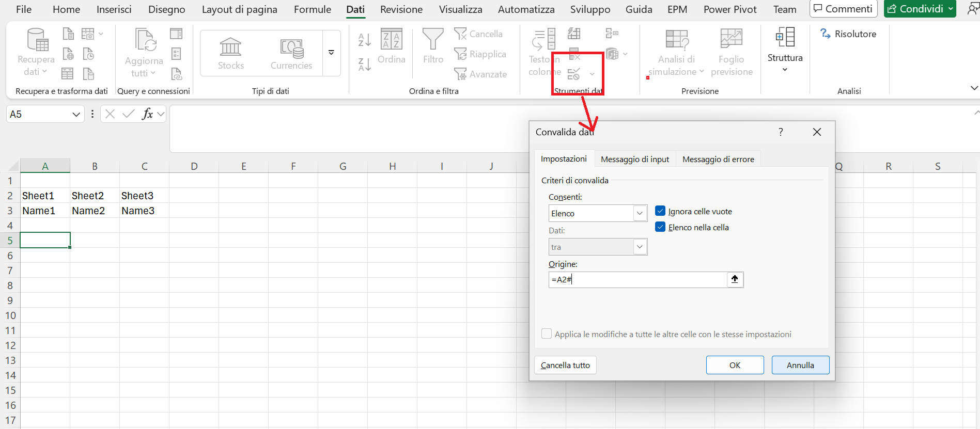The width and height of the screenshot is (980, 429).
Task: Expand the Struttura outline group
Action: tap(785, 51)
